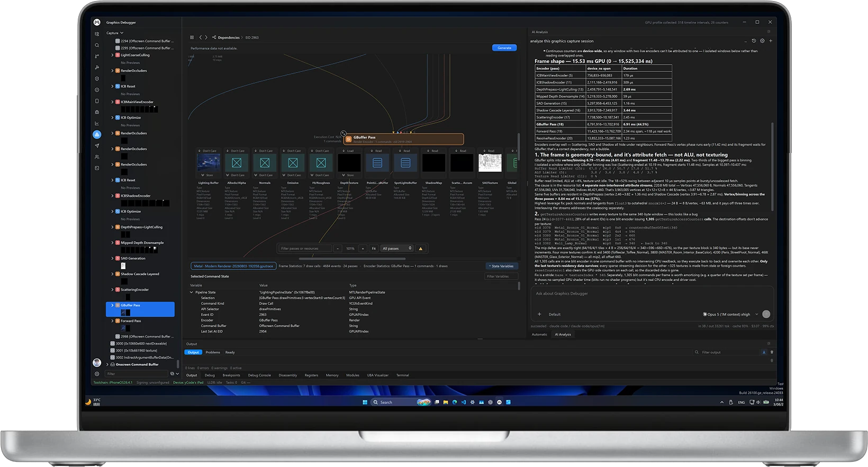The height and width of the screenshot is (467, 868).
Task: Open the chat history icon in AI Analysis
Action: [x=754, y=41]
